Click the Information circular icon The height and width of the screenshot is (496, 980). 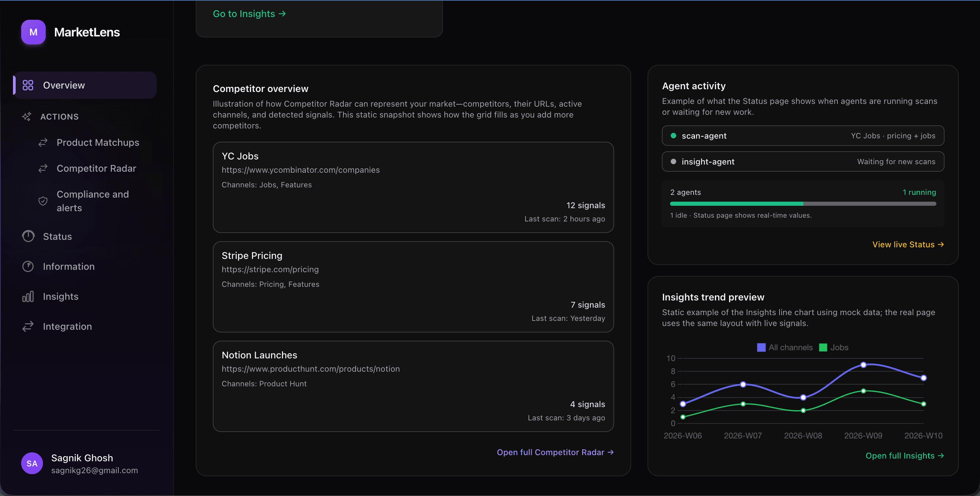28,266
